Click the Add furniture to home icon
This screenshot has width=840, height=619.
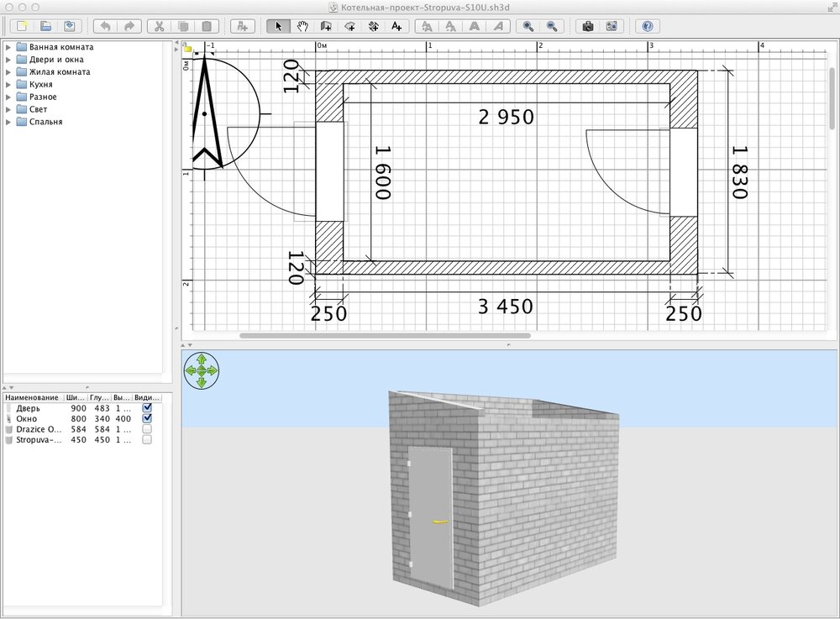tap(242, 26)
